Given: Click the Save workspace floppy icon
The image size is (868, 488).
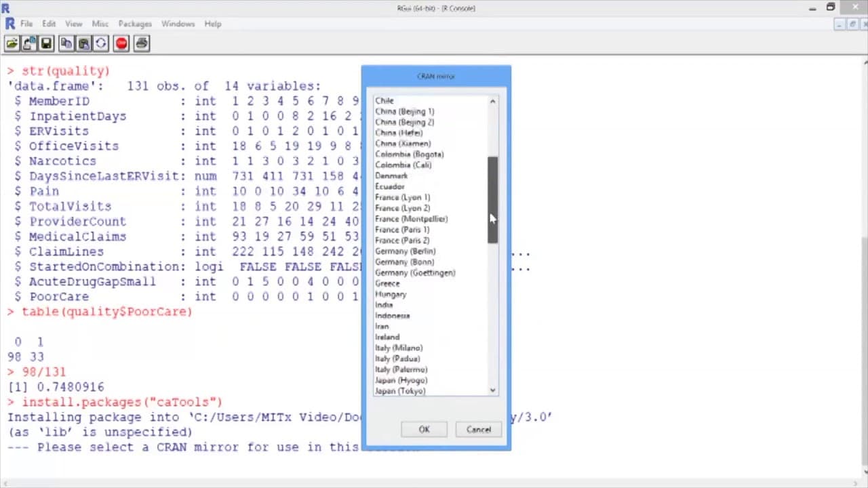Looking at the screenshot, I should (46, 44).
